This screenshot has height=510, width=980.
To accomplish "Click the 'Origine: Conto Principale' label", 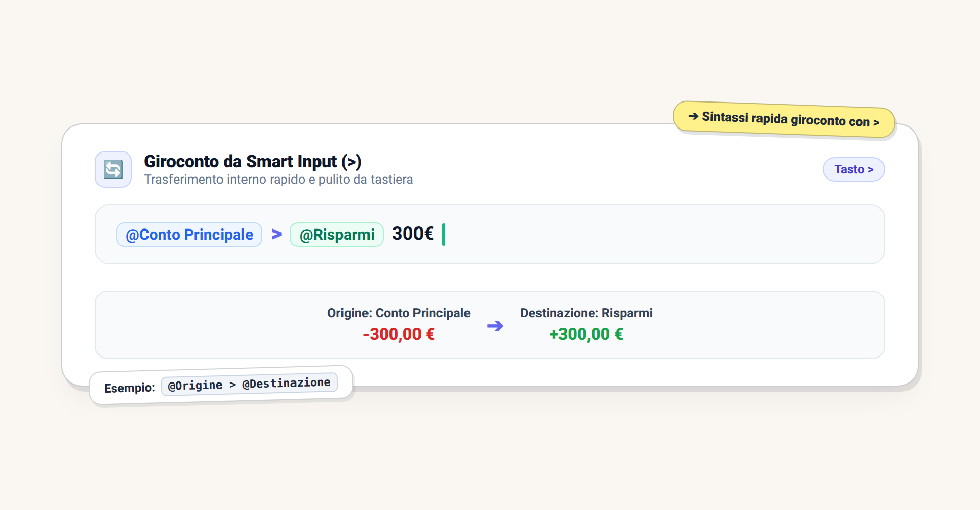I will (x=399, y=313).
